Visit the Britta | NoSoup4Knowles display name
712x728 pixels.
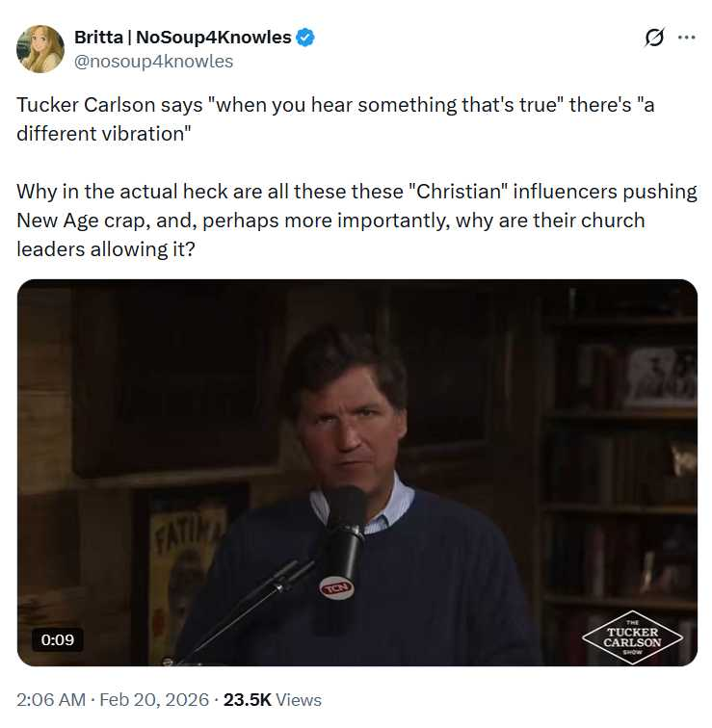pyautogui.click(x=182, y=38)
